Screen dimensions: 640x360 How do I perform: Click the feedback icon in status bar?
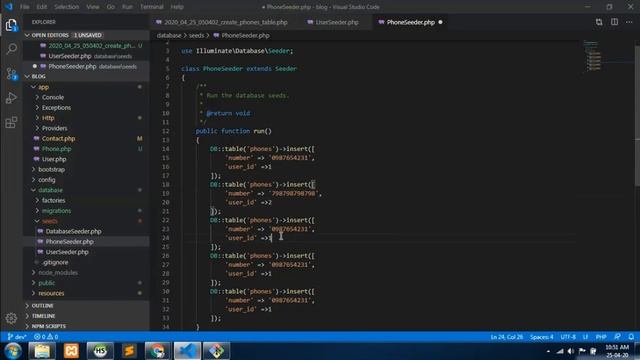pyautogui.click(x=617, y=337)
